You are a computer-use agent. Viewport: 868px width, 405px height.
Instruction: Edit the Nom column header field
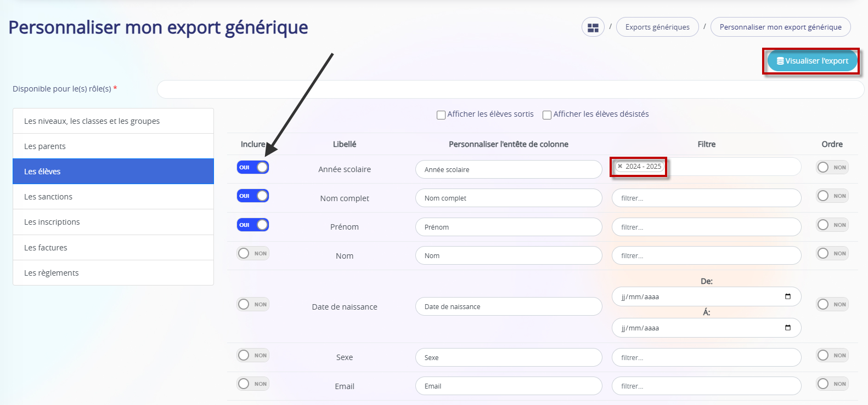509,255
